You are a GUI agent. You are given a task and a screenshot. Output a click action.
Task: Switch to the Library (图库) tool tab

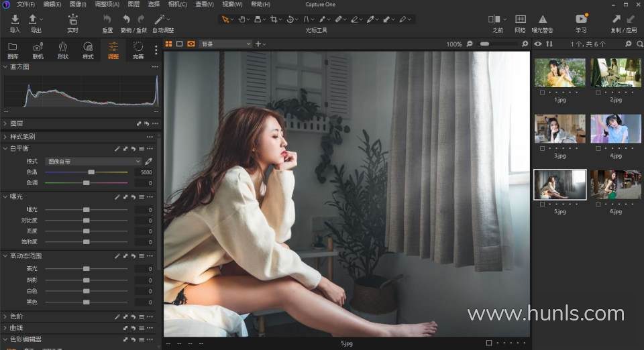coord(13,50)
